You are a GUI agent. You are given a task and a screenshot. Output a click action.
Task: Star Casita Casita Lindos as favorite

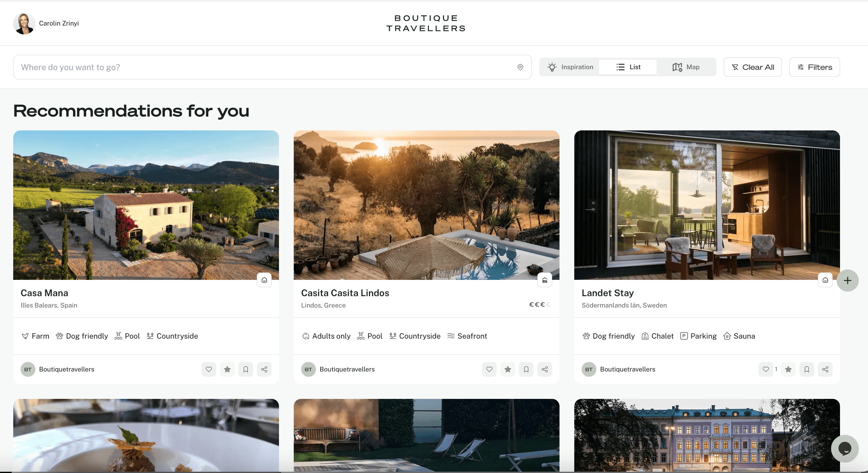(x=508, y=369)
